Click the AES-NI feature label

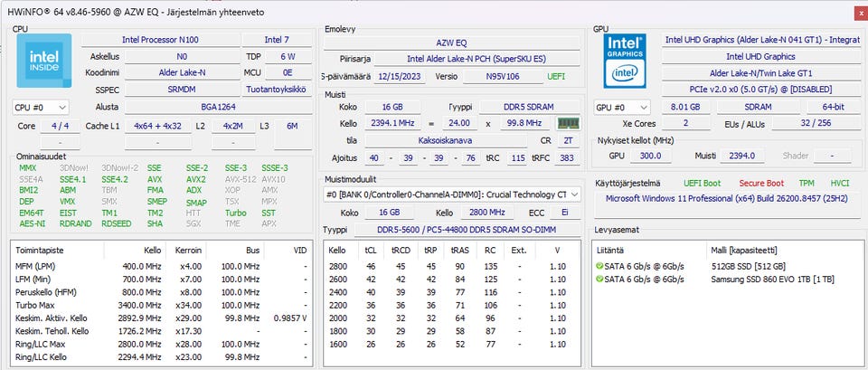pos(33,223)
